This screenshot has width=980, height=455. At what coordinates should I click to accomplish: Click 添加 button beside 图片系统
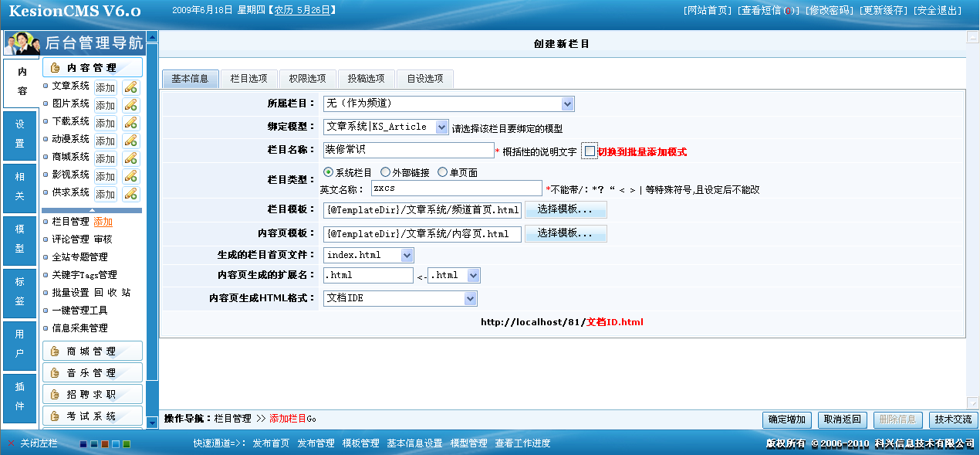(x=106, y=105)
